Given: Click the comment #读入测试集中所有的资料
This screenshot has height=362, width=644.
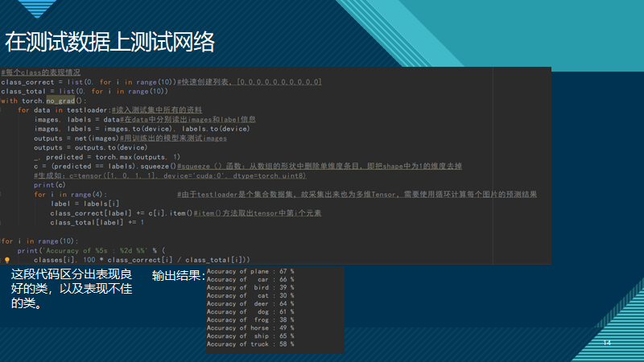Looking at the screenshot, I should coord(157,110).
